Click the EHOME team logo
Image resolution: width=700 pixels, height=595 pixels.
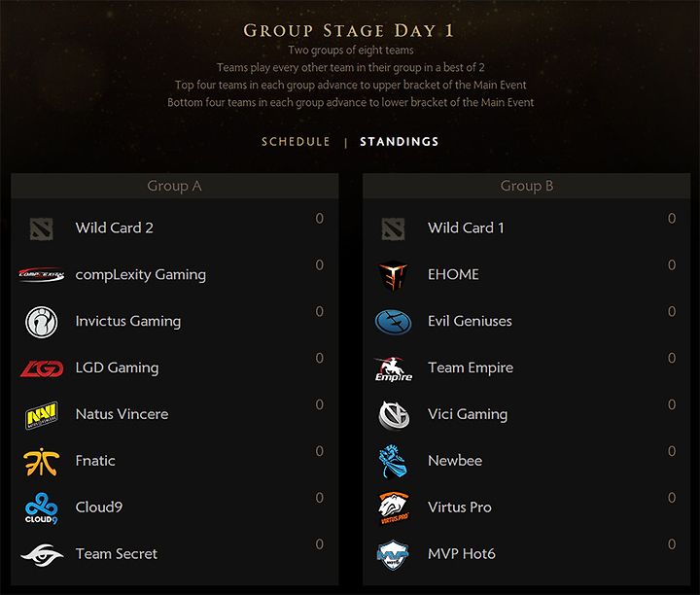point(394,275)
